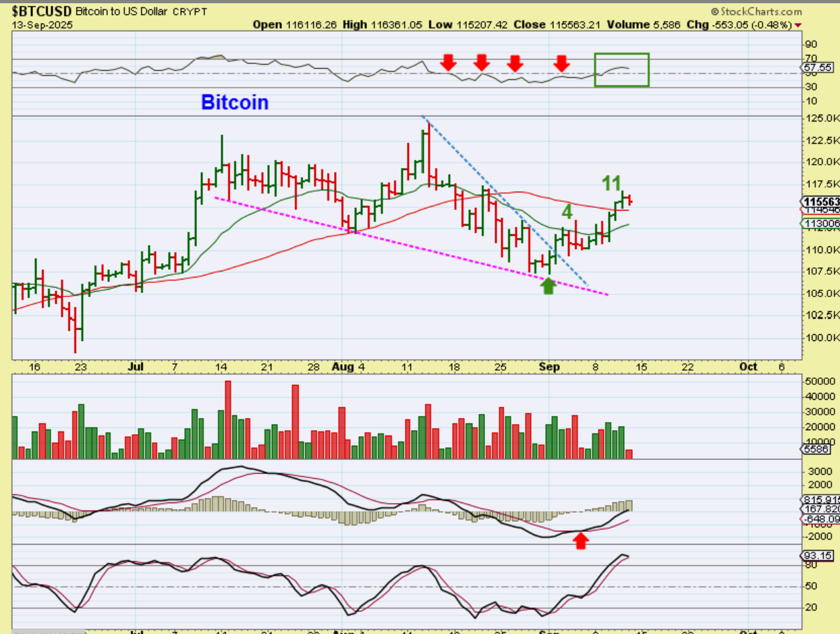The height and width of the screenshot is (634, 840).
Task: Click the 'Sep' date label on price chart
Action: [549, 367]
